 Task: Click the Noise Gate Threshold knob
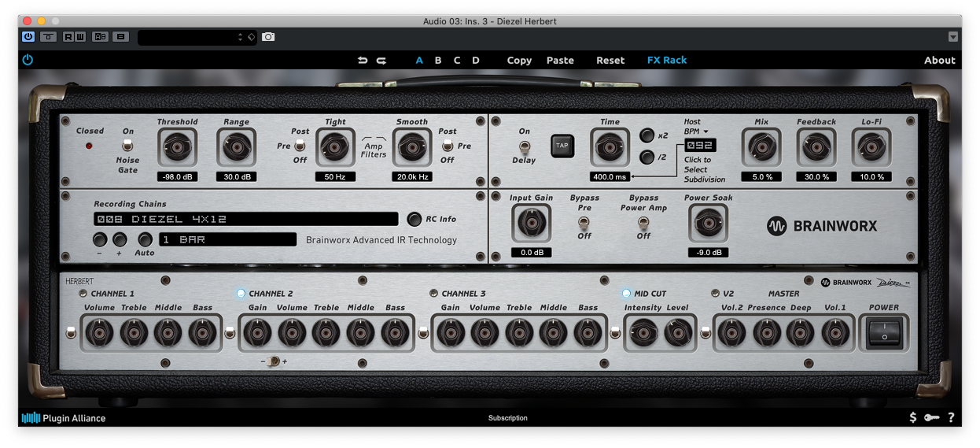177,147
